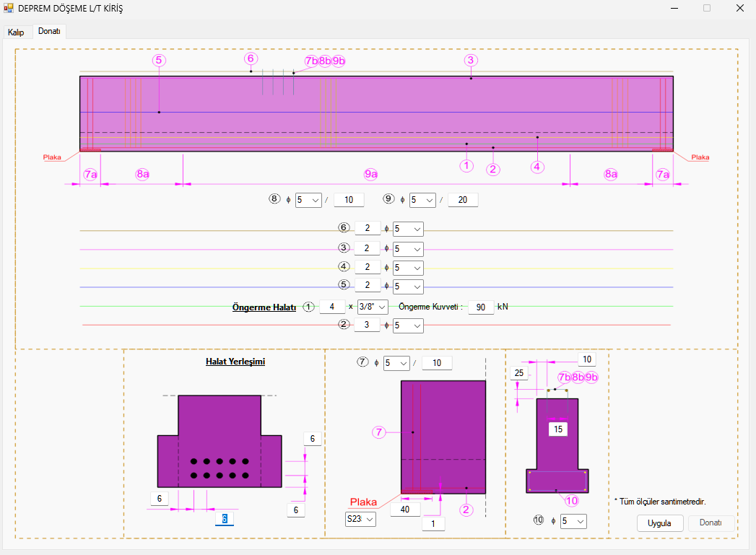Viewport: 756px width, 555px height.
Task: Switch to the Kalıp tab
Action: pos(16,32)
